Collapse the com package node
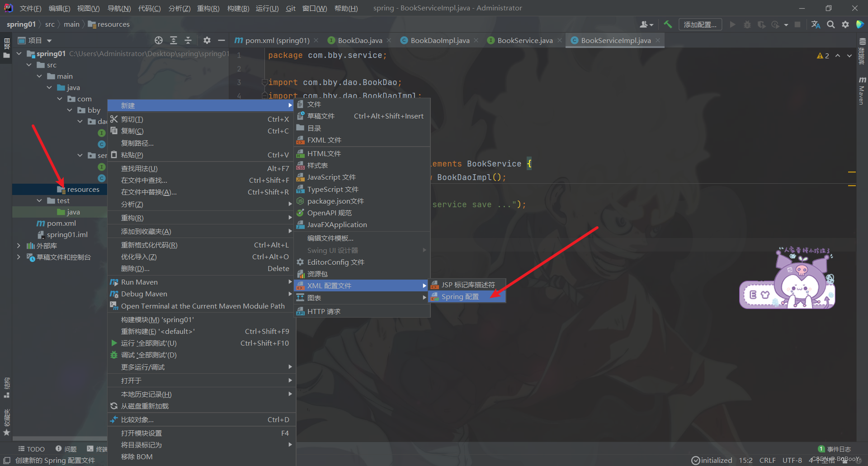Viewport: 868px width, 466px height. coord(60,99)
